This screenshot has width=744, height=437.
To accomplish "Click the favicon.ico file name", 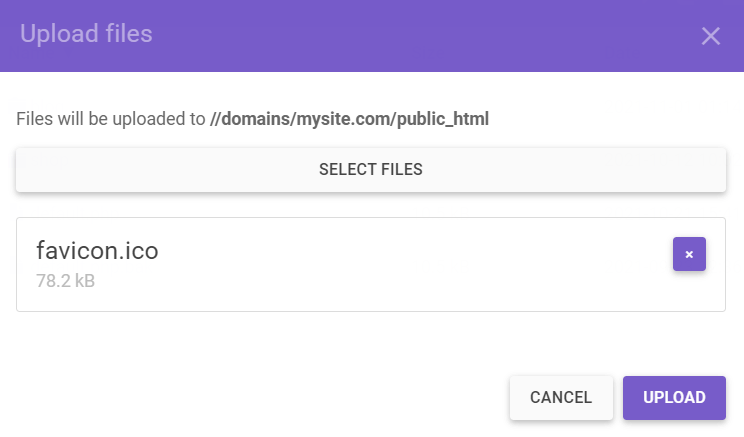I will coord(97,251).
